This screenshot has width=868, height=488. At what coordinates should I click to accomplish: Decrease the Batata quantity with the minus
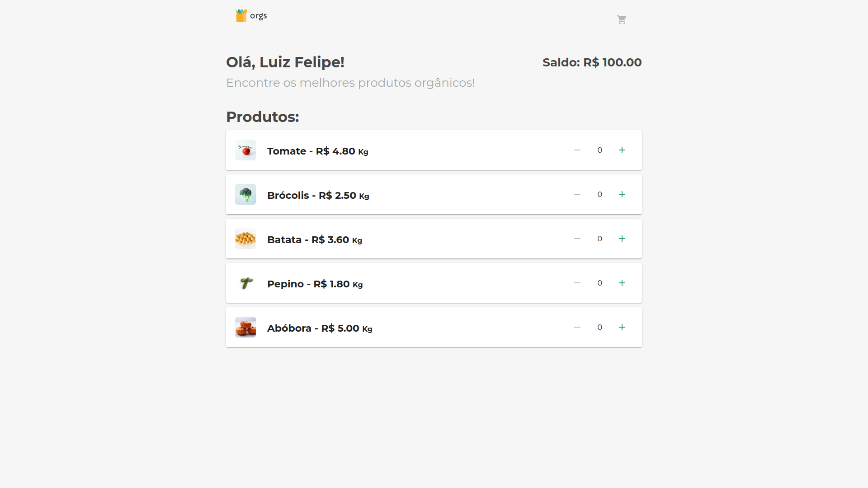[577, 239]
